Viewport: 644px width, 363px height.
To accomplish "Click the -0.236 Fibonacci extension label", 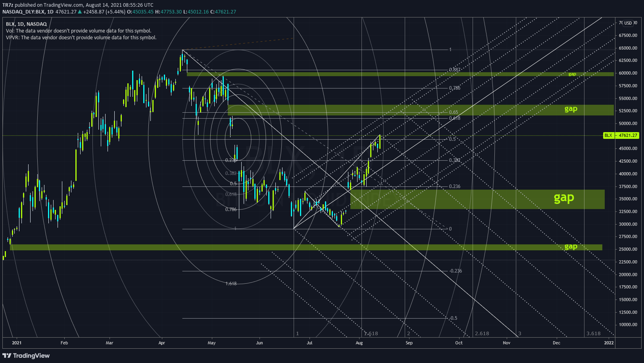I will [456, 271].
